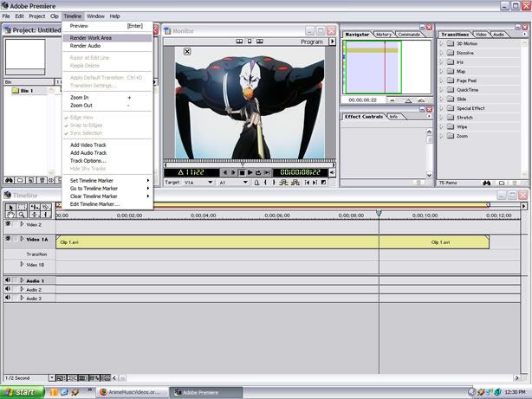Screen dimensions: 532x399
Task: Click the Create Item icon in Project window
Action: pyautogui.click(x=31, y=180)
